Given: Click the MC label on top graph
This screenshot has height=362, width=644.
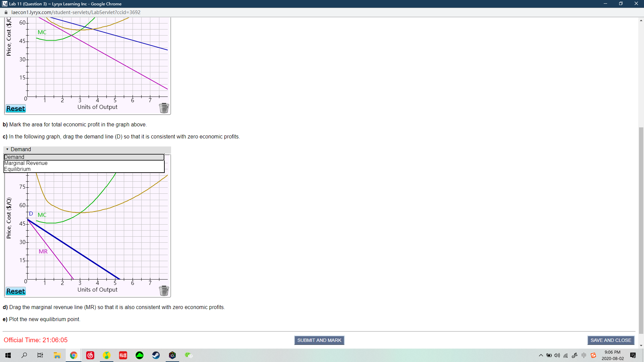Looking at the screenshot, I should coord(42,32).
